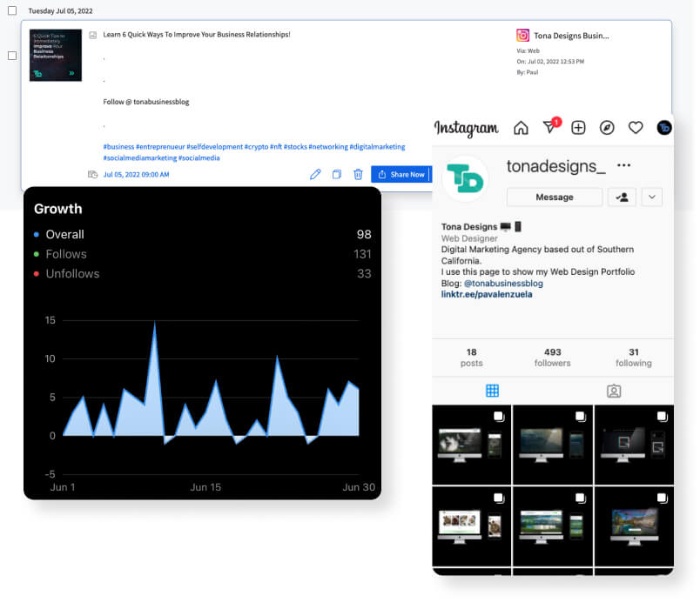Click the Share Now button
The image size is (700, 602).
pyautogui.click(x=400, y=174)
